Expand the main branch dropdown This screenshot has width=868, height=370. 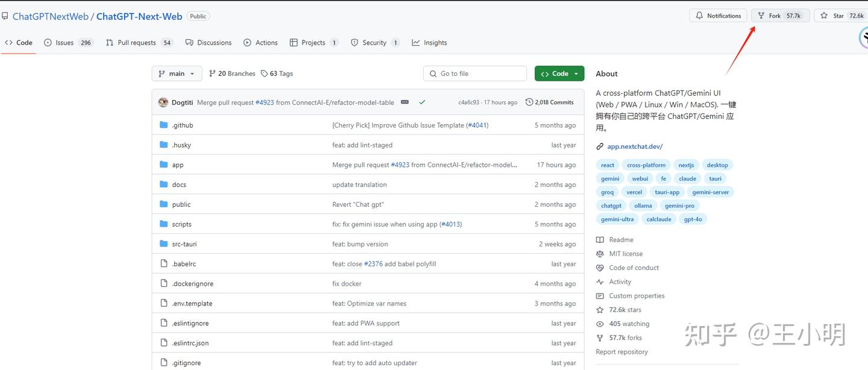pos(177,74)
